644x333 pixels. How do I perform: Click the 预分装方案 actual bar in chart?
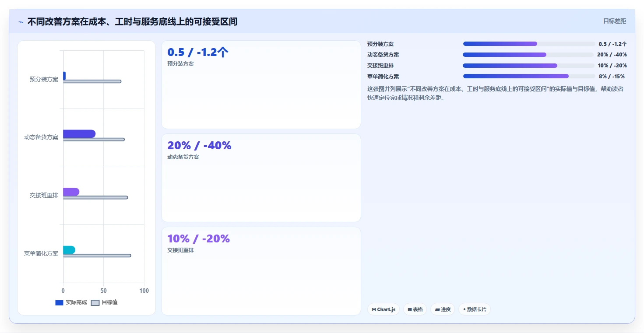(64, 76)
